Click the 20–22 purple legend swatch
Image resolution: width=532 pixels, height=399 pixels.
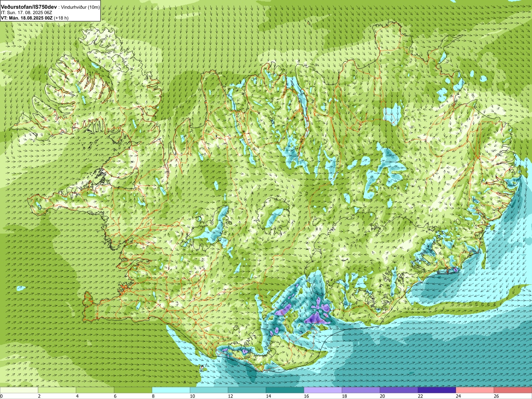coord(399,390)
